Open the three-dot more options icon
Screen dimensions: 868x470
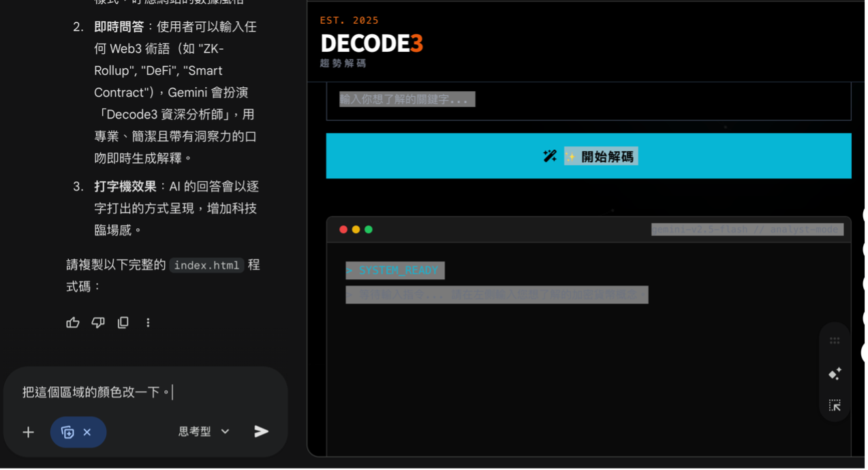(x=148, y=322)
